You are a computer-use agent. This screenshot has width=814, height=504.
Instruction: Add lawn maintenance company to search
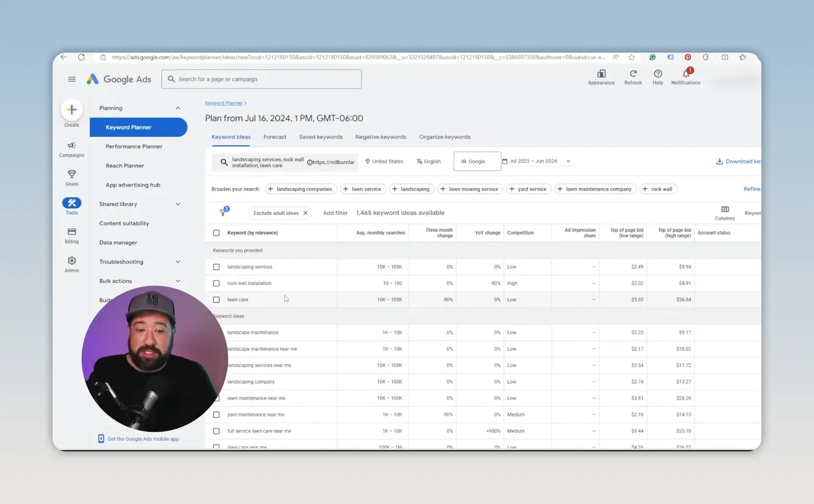point(595,189)
